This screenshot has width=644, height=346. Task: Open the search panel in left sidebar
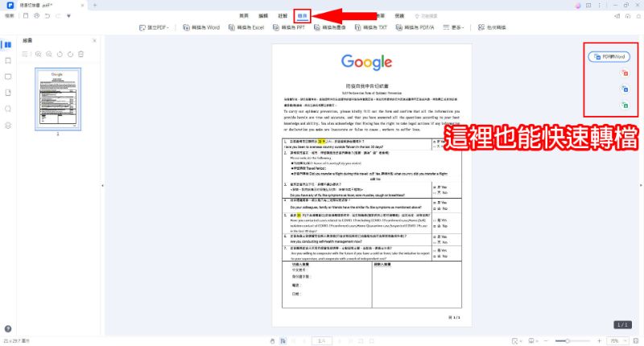[8, 109]
